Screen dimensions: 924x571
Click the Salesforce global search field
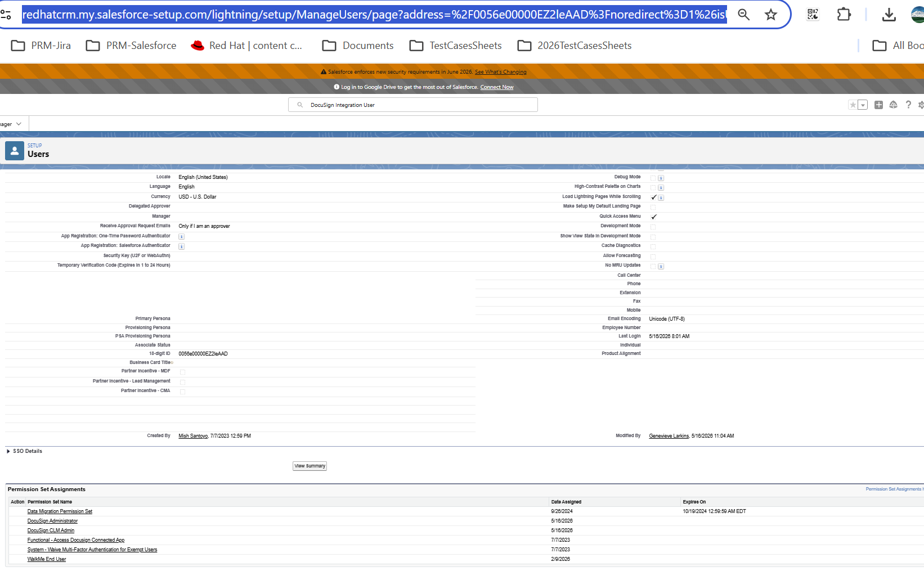pyautogui.click(x=413, y=105)
